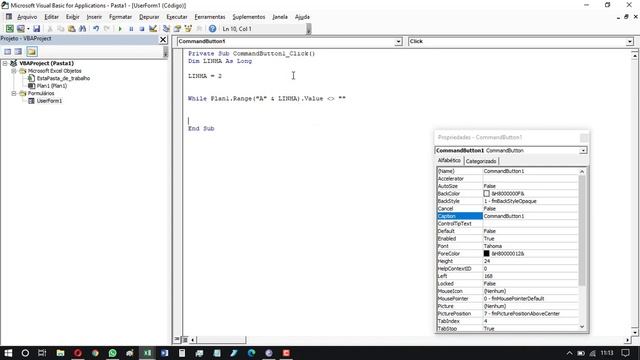Click the Height property value 24

click(530, 261)
